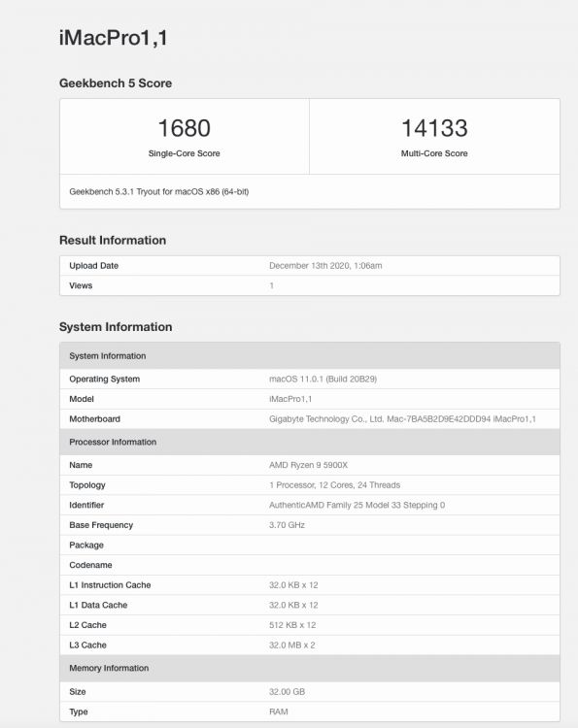Click the Single-Core Score label
The width and height of the screenshot is (578, 728).
(x=184, y=153)
